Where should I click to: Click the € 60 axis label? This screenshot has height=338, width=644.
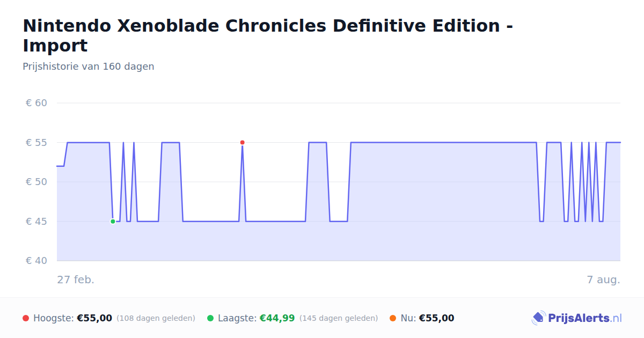[x=36, y=103]
